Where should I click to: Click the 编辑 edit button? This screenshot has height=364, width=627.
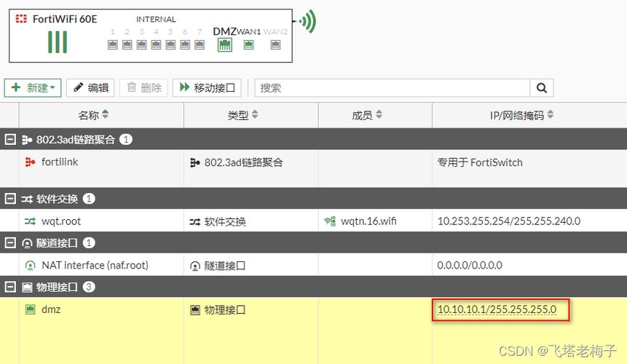90,88
